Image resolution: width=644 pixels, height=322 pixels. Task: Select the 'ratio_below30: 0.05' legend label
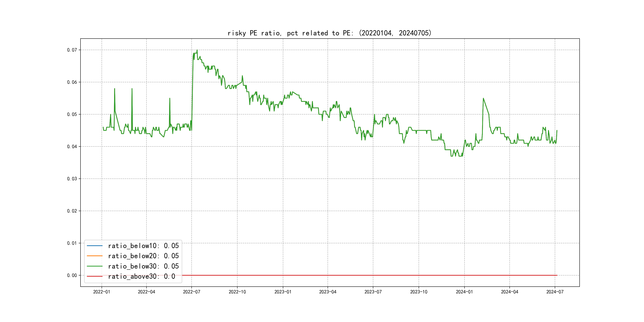click(143, 266)
